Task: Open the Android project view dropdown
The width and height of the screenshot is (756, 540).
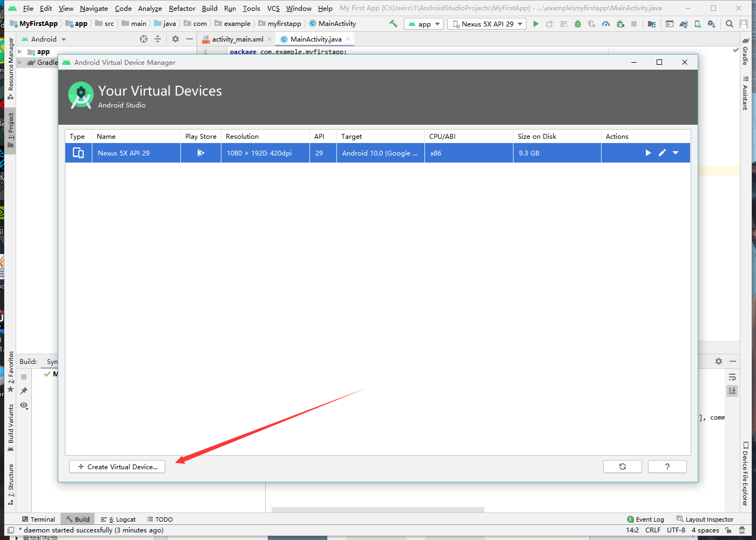Action: point(44,39)
